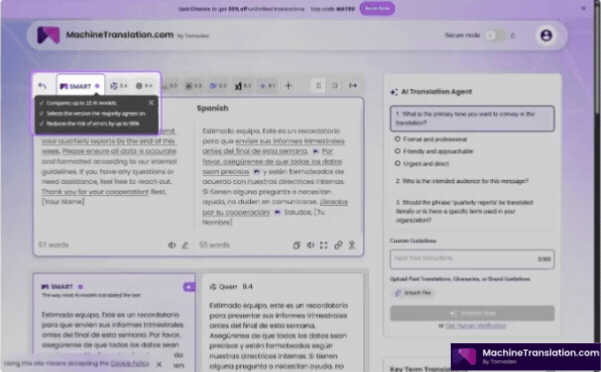The width and height of the screenshot is (601, 372).
Task: Click the undo back arrow icon
Action: point(42,86)
